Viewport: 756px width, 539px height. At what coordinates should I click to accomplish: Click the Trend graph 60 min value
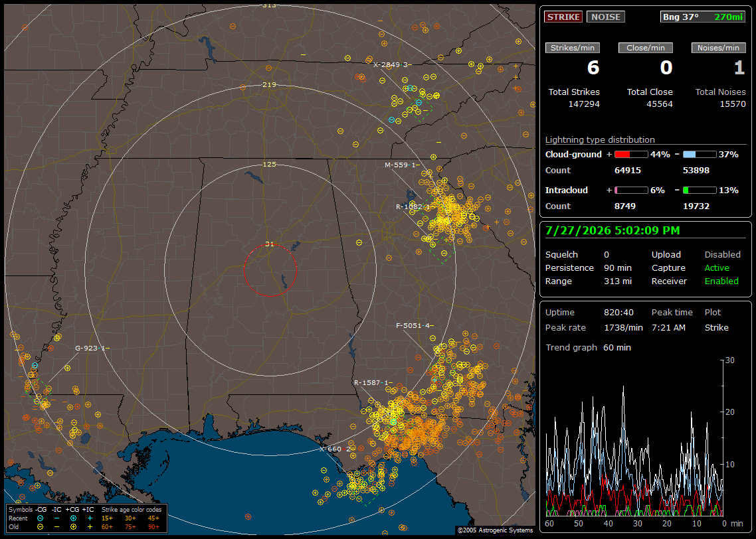[617, 347]
